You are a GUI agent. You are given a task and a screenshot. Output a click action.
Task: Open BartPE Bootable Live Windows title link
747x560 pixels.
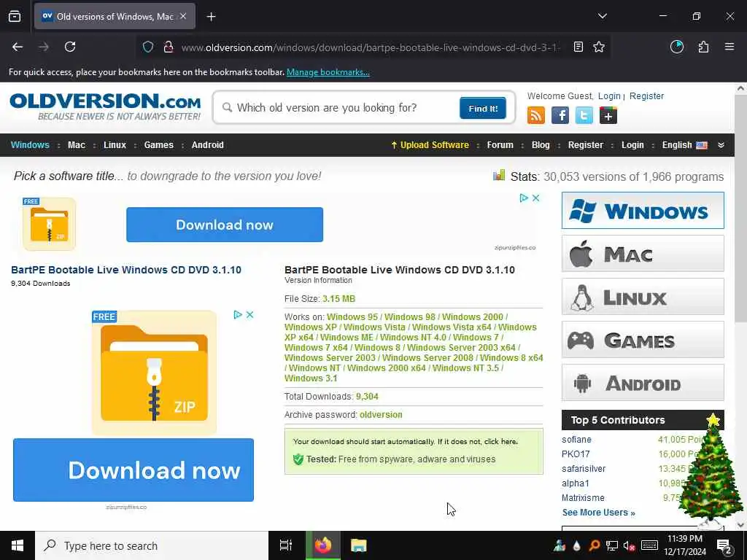coord(126,270)
